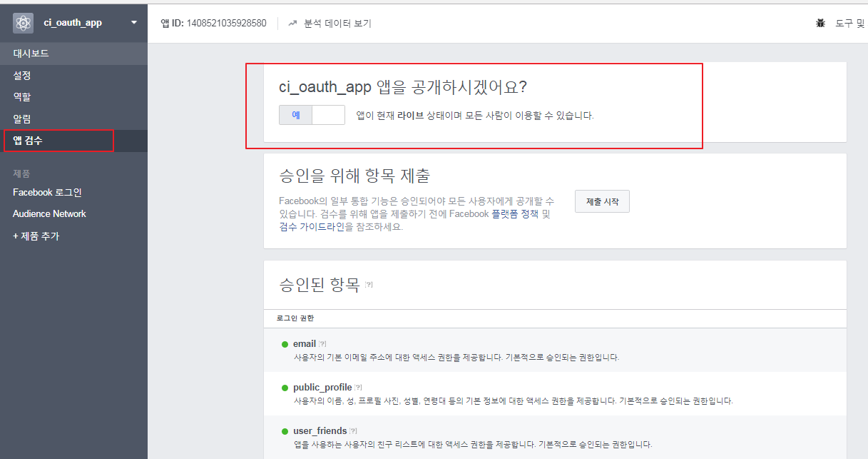Click the green status dot beside email
The height and width of the screenshot is (459, 868).
point(285,344)
